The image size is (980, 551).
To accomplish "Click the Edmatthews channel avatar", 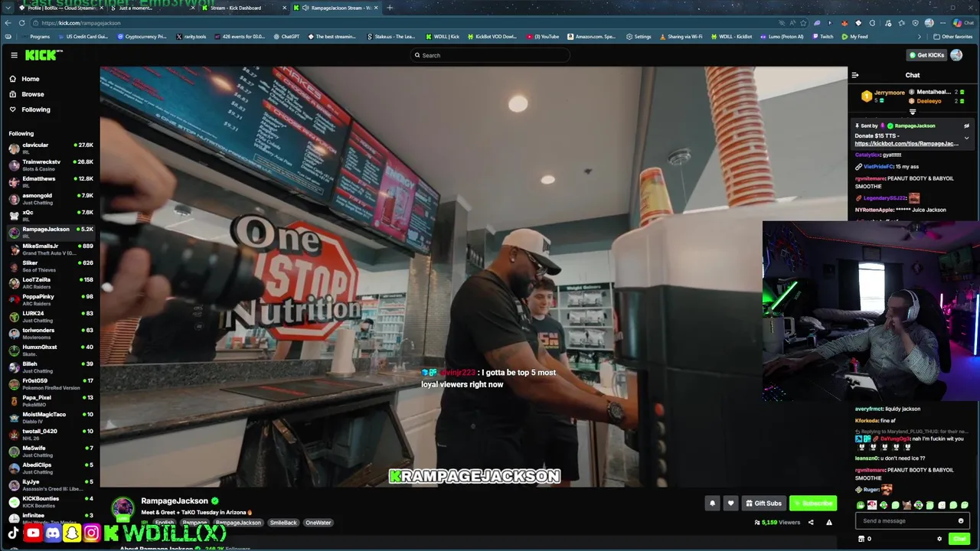I will (x=14, y=182).
